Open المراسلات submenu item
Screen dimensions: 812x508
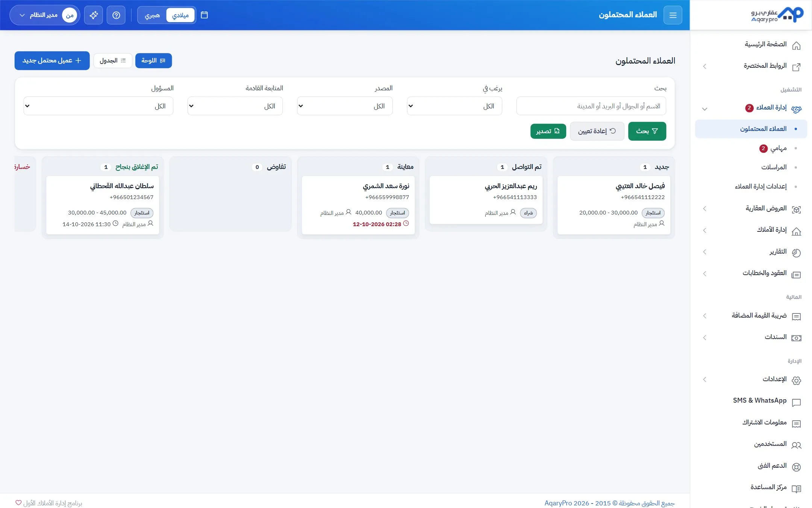tap(751, 167)
